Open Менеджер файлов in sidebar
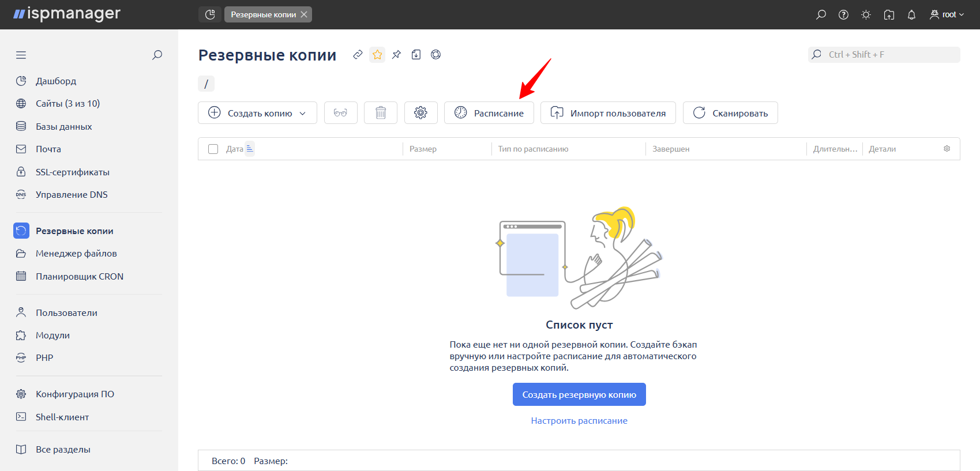This screenshot has height=471, width=980. point(76,254)
